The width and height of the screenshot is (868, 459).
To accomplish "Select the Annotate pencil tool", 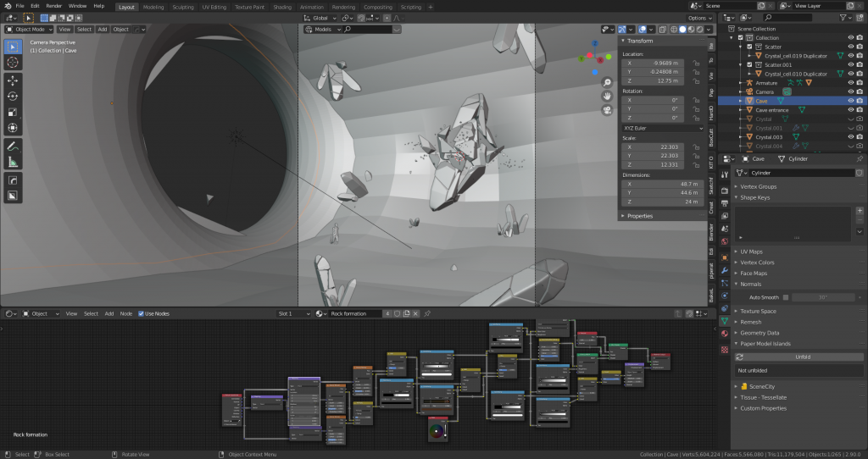I will (x=13, y=146).
